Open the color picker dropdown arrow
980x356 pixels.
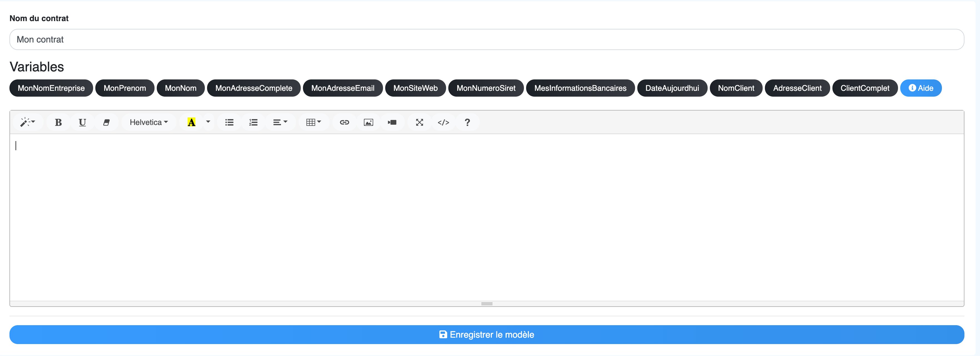[208, 122]
